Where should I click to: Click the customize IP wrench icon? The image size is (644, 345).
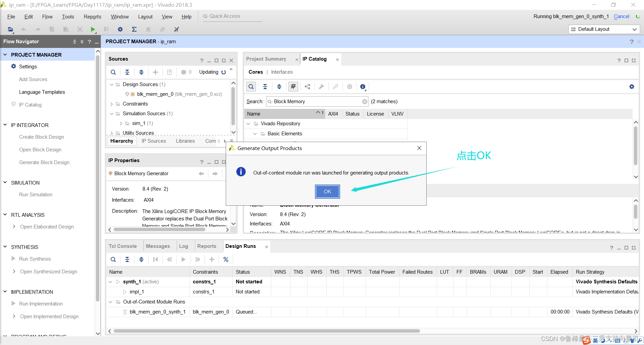(x=321, y=87)
